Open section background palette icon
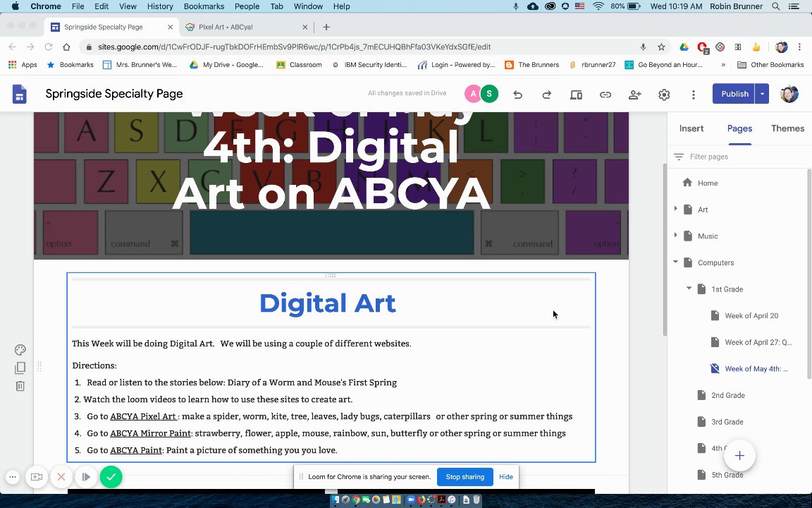This screenshot has height=508, width=812. tap(20, 349)
